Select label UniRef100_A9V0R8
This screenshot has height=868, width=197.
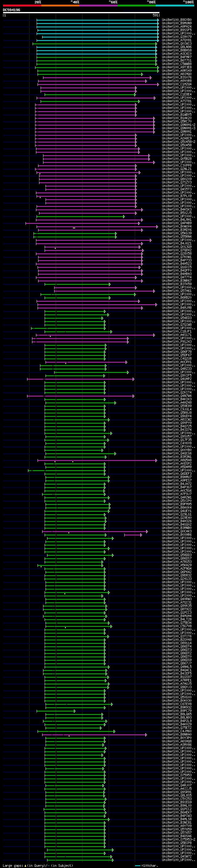(177, 81)
